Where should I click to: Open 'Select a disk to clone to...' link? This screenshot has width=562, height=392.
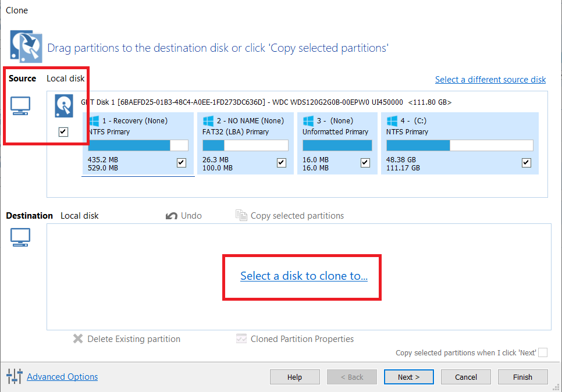304,276
